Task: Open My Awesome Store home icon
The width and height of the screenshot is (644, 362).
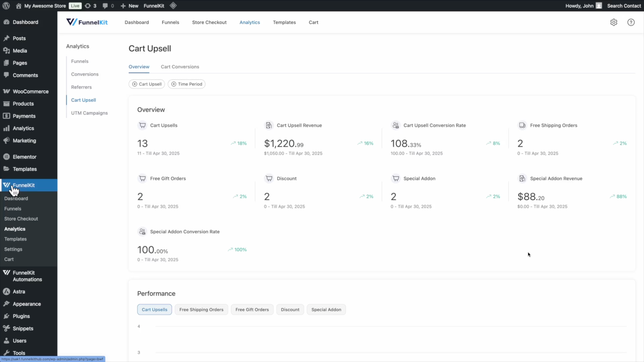Action: 19,6
